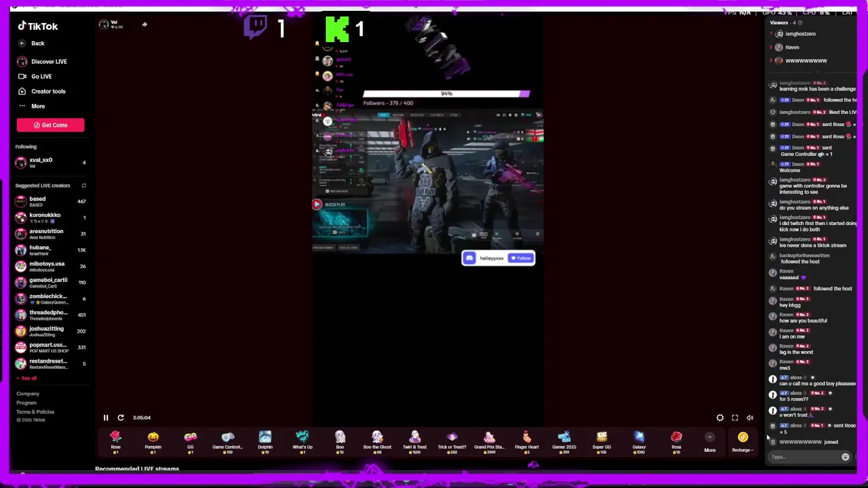
Task: Open emoji picker in chat box
Action: coord(845,457)
